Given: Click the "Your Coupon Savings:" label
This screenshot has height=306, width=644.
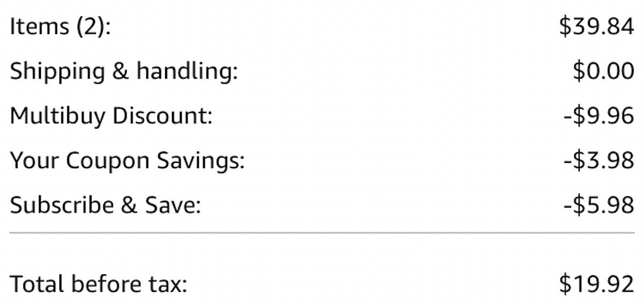Looking at the screenshot, I should (127, 160).
